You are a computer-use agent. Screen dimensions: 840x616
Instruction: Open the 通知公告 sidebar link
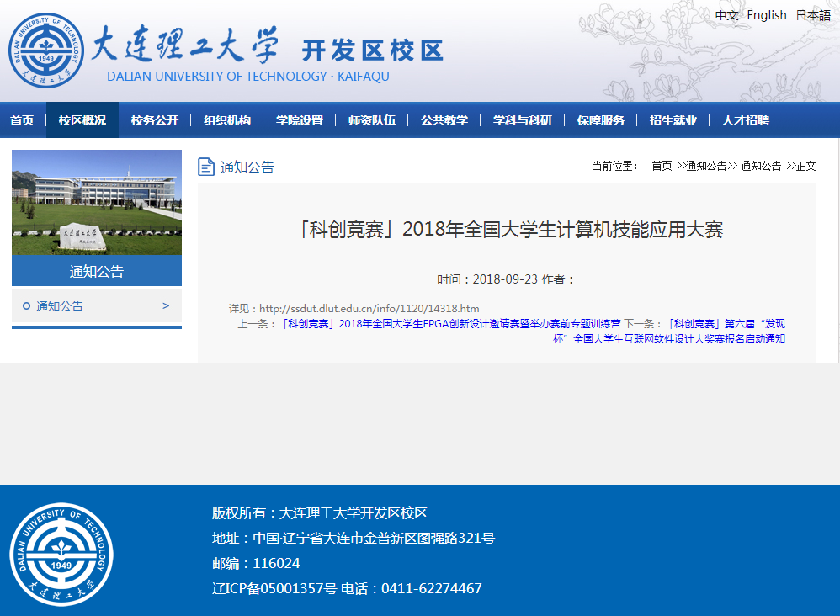point(60,305)
